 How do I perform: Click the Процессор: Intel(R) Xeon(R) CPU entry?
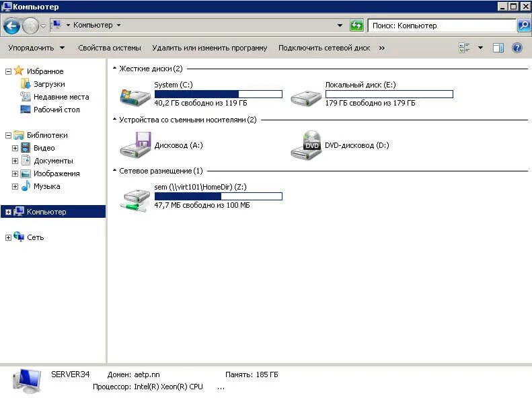(x=148, y=387)
